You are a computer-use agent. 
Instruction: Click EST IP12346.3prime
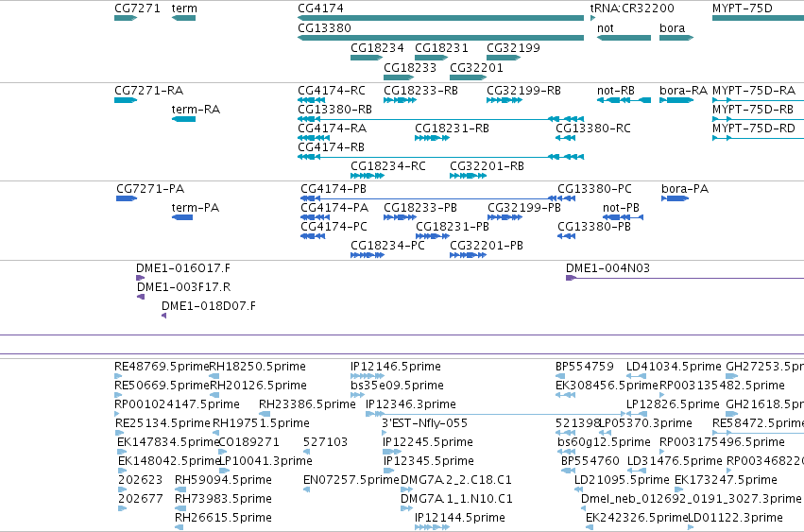click(x=496, y=414)
